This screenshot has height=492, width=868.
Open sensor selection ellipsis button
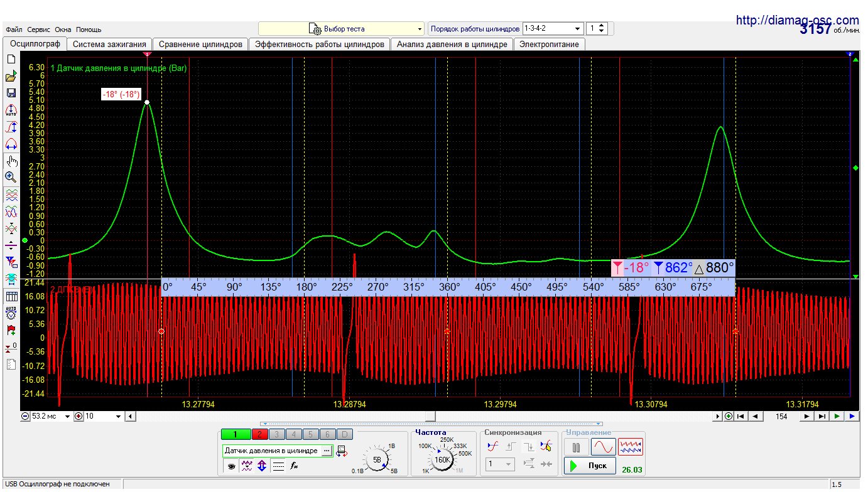tap(327, 451)
